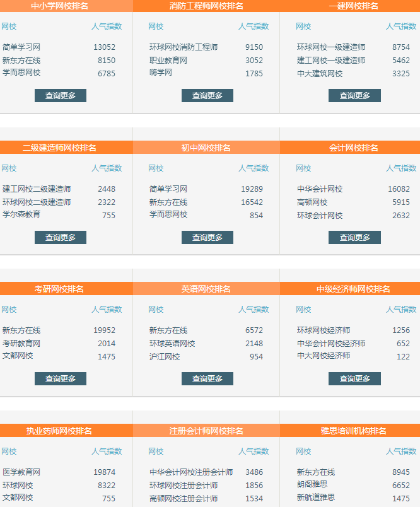Open 环球英语网校 link

(172, 344)
